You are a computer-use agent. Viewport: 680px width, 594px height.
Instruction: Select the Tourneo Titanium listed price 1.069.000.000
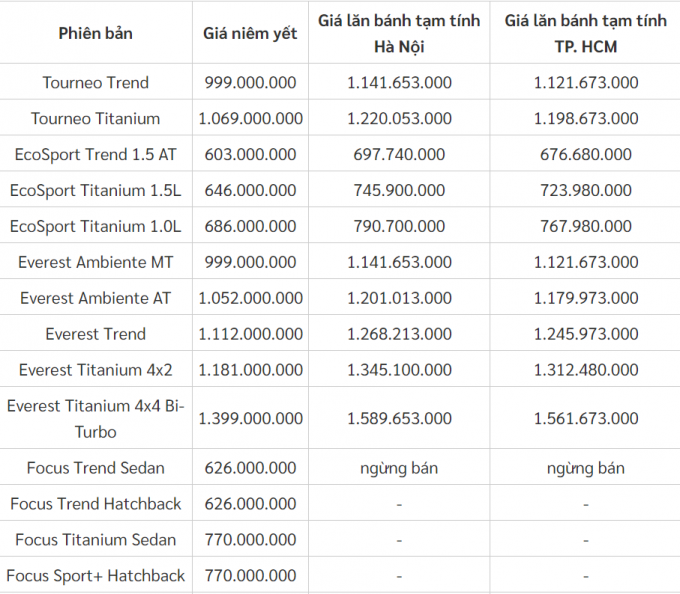click(250, 118)
